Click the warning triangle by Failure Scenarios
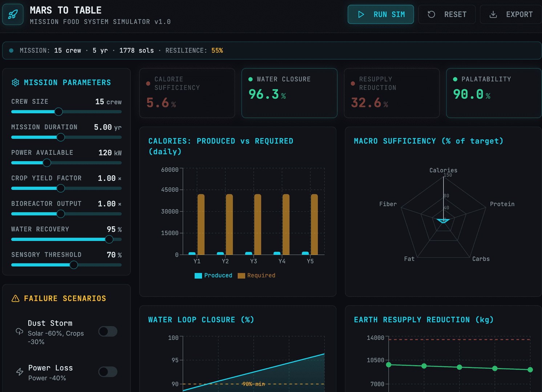Viewport: 542px width, 392px height. pos(15,298)
